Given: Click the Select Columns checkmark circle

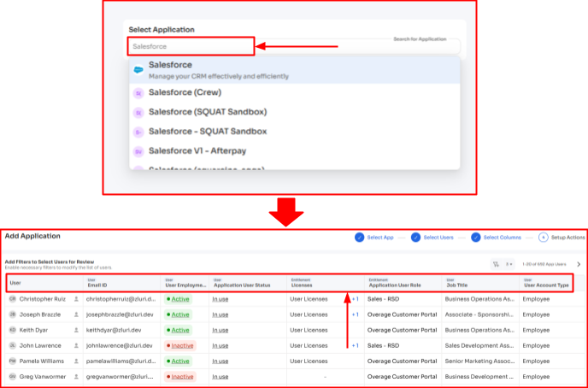Looking at the screenshot, I should 475,238.
